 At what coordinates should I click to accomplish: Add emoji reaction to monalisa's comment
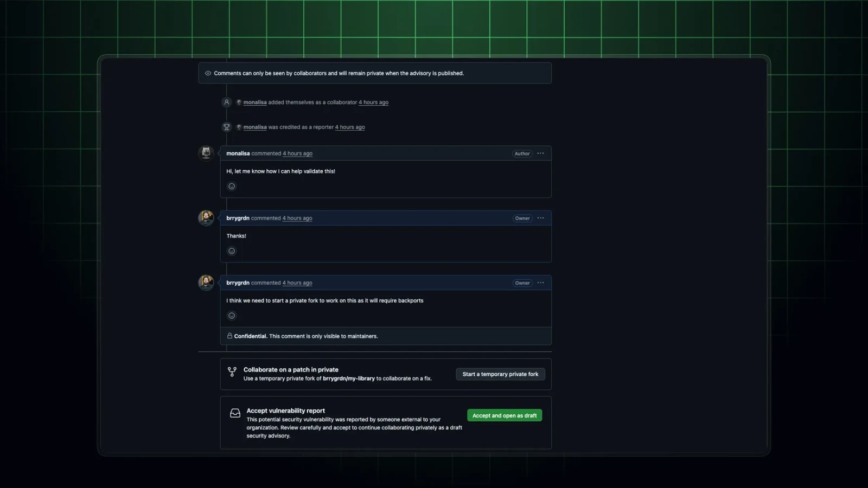[232, 187]
